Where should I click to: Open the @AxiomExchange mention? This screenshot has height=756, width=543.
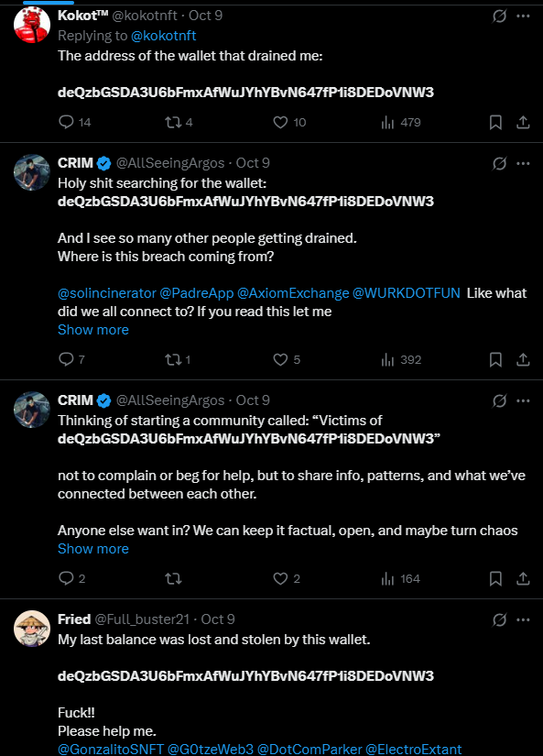293,293
